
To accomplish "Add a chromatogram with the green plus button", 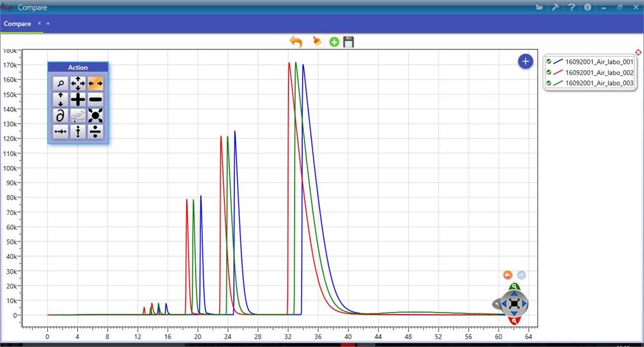I will (334, 42).
